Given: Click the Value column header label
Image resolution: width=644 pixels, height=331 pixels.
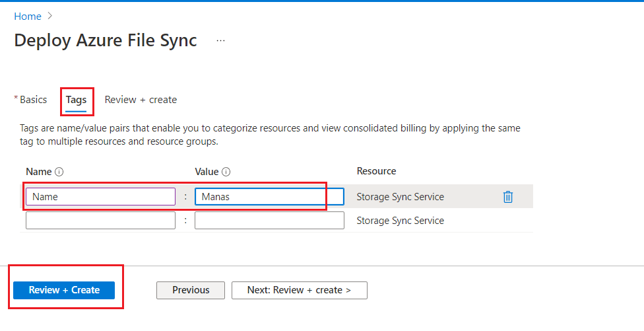Looking at the screenshot, I should pyautogui.click(x=207, y=172).
